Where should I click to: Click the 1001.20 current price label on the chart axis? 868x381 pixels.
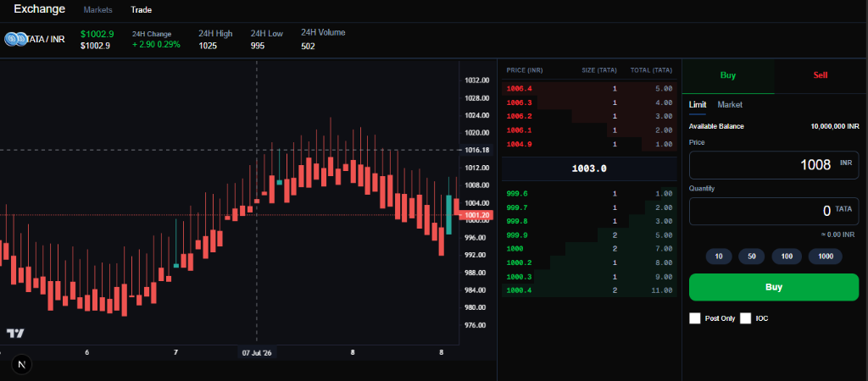pos(476,215)
